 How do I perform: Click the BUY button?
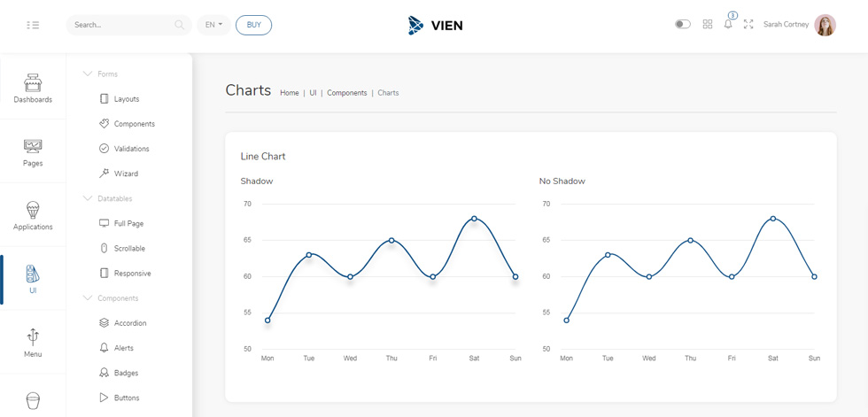point(253,25)
